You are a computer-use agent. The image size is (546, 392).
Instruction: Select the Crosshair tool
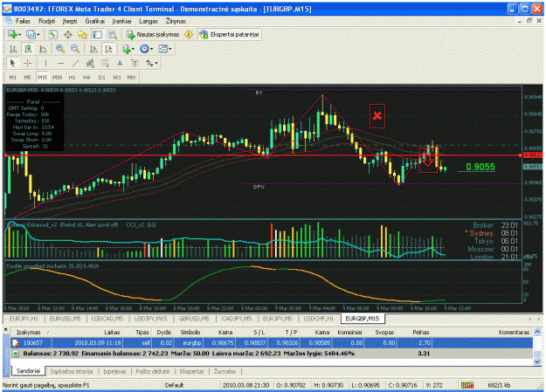[27, 64]
